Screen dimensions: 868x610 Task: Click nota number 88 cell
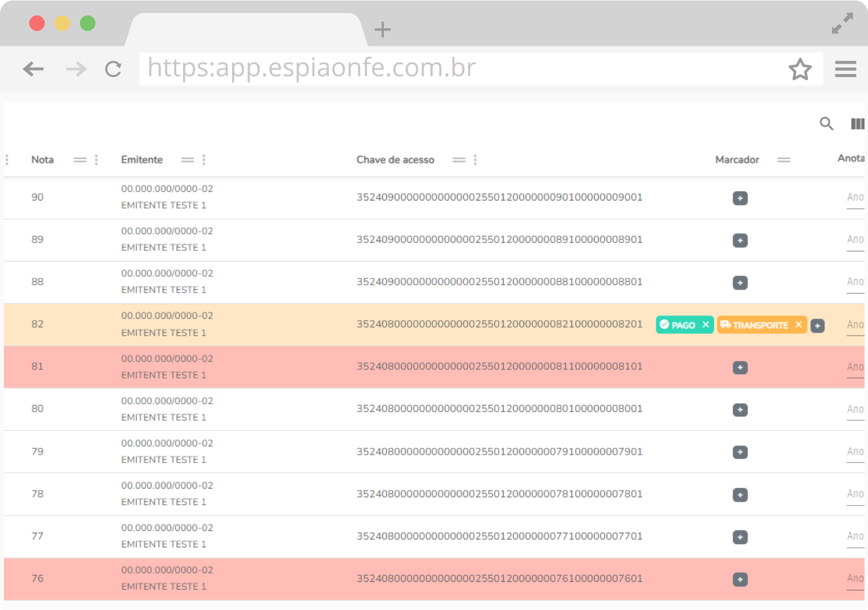37,282
